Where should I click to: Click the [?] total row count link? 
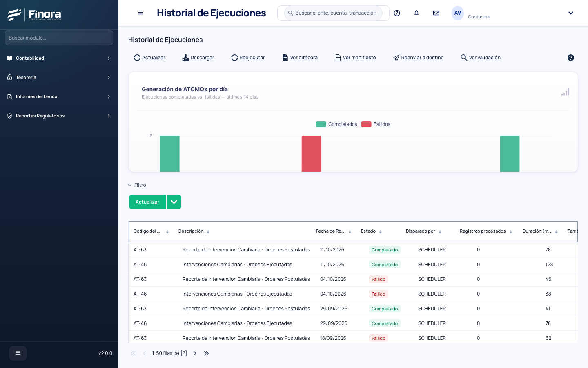point(184,353)
